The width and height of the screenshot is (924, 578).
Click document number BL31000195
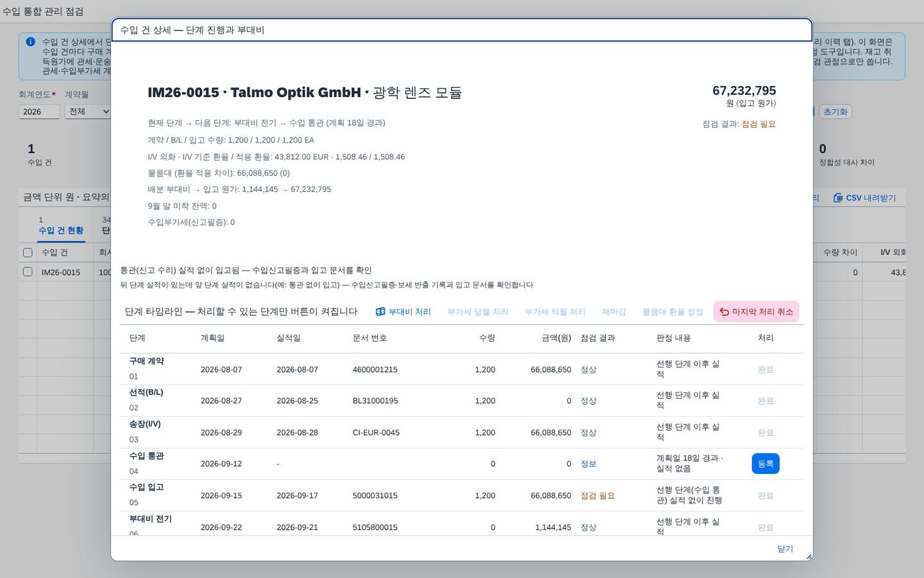click(375, 401)
